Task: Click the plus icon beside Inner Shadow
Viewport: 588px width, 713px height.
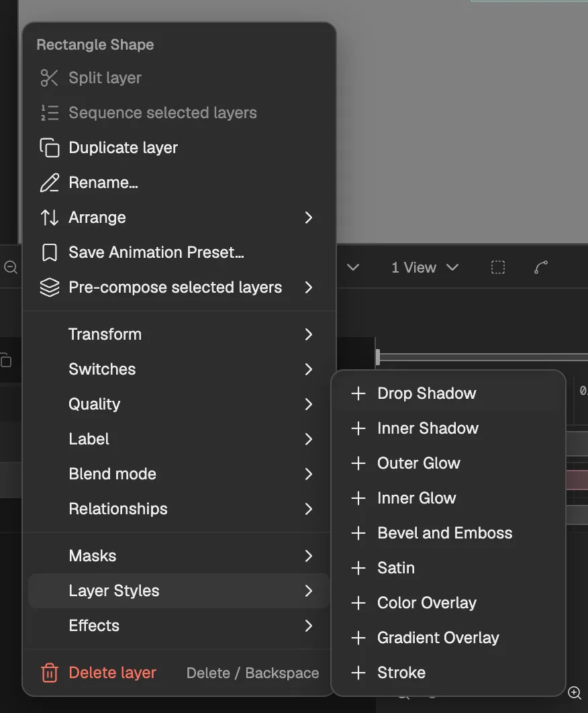Action: tap(358, 428)
